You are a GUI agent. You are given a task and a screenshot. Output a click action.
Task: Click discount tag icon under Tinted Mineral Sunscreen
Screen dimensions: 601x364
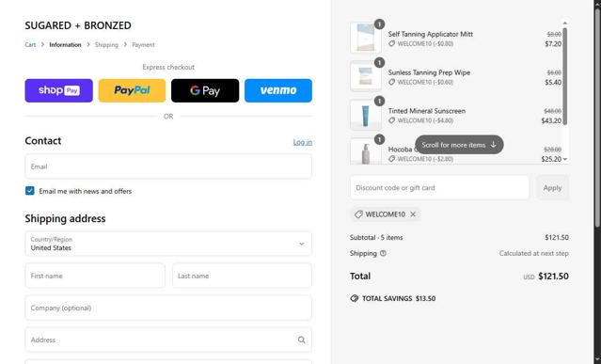point(391,120)
